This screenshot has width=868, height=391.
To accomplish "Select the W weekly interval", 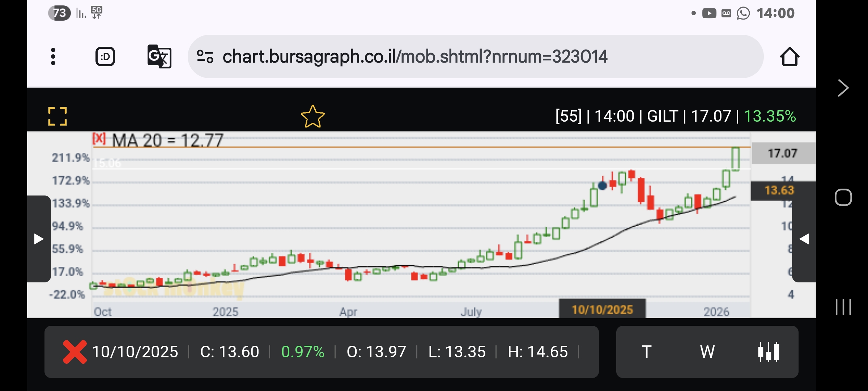I will 707,352.
